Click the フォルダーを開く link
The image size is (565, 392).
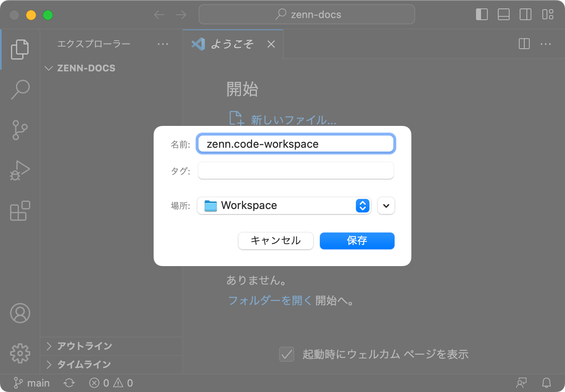click(x=270, y=301)
